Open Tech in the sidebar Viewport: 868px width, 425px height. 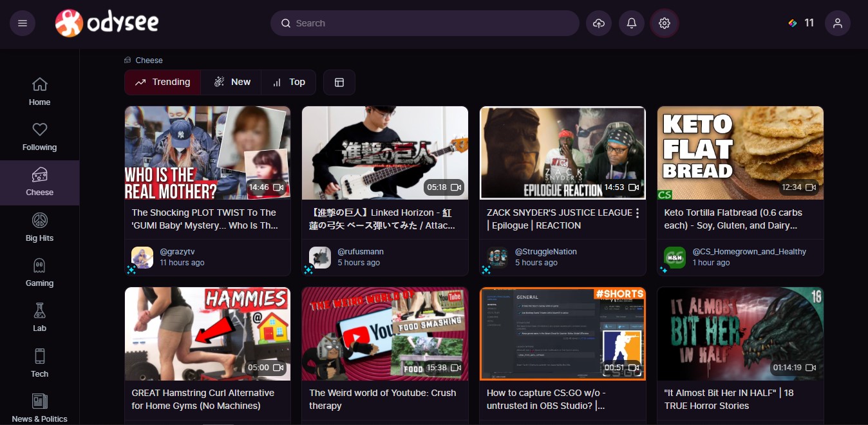39,364
